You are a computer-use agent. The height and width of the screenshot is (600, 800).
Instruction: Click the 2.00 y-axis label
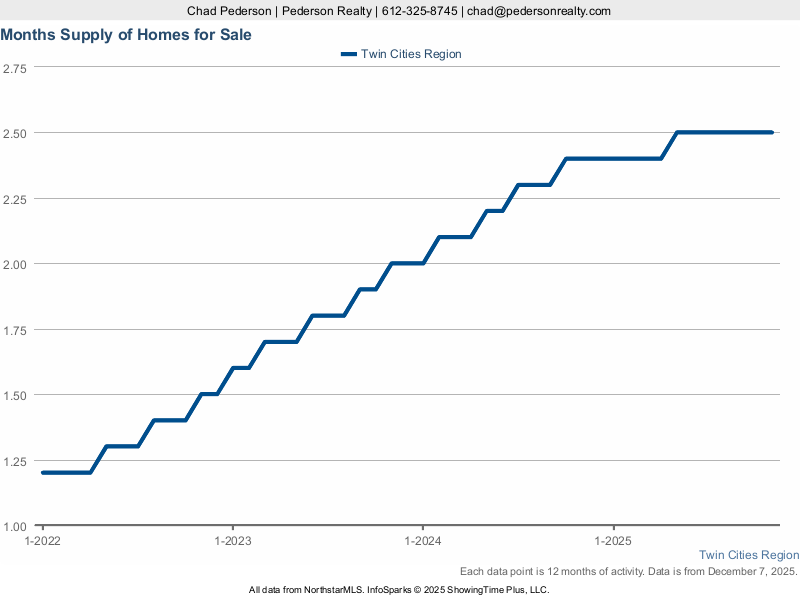15,264
